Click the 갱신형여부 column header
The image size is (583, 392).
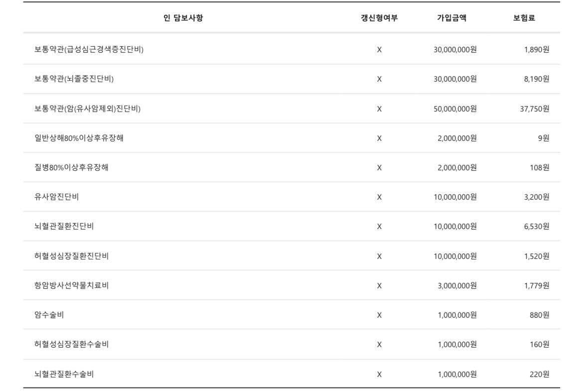(x=379, y=18)
